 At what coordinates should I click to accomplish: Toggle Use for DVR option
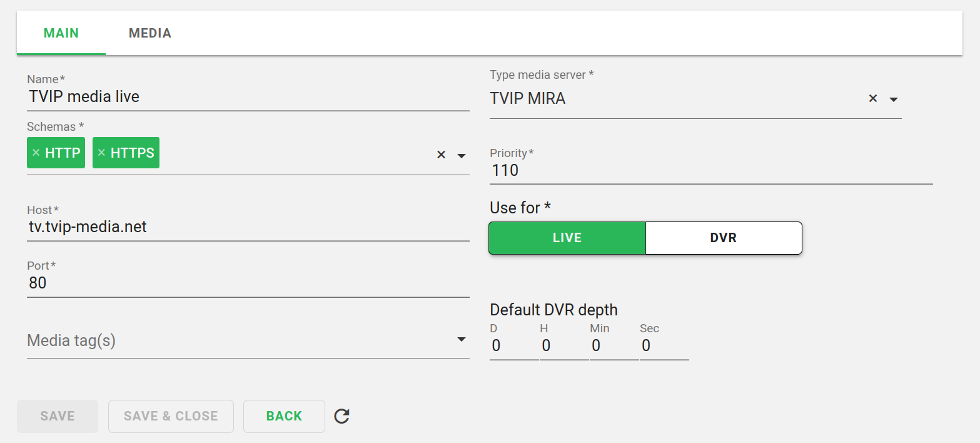pos(723,238)
